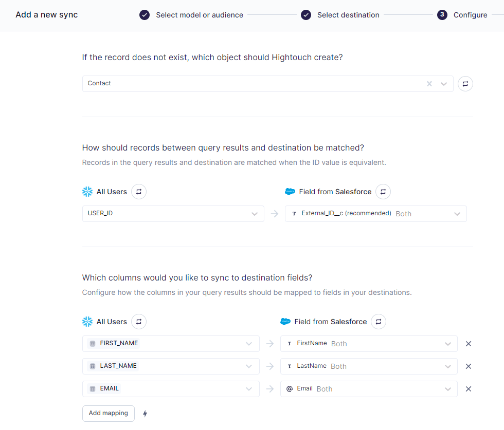Refresh Salesforce fields in matching section
Viewport: 504px width, 430px height.
click(383, 192)
